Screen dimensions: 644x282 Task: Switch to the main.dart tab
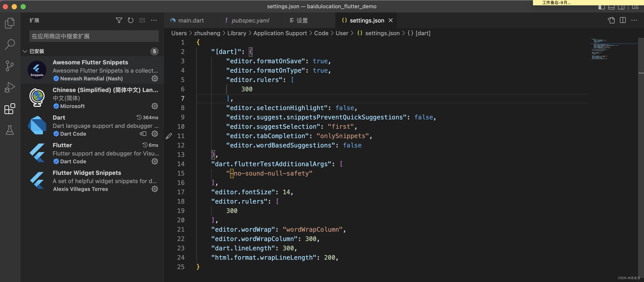191,20
